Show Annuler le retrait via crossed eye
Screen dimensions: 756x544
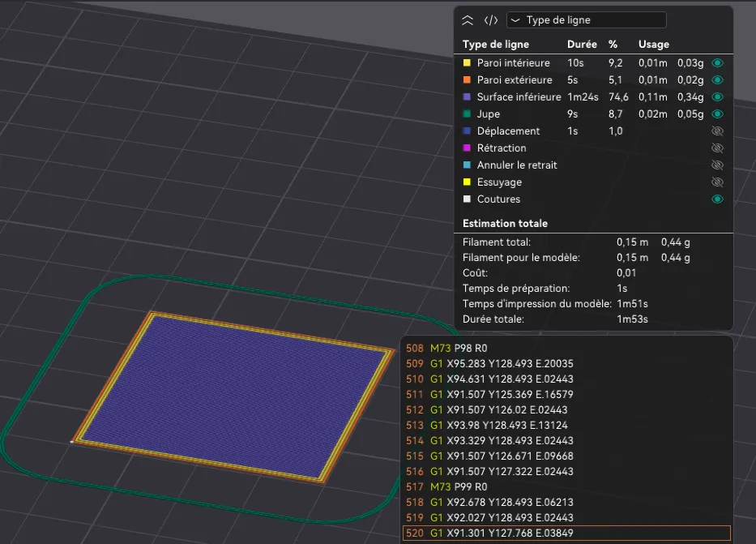(717, 165)
